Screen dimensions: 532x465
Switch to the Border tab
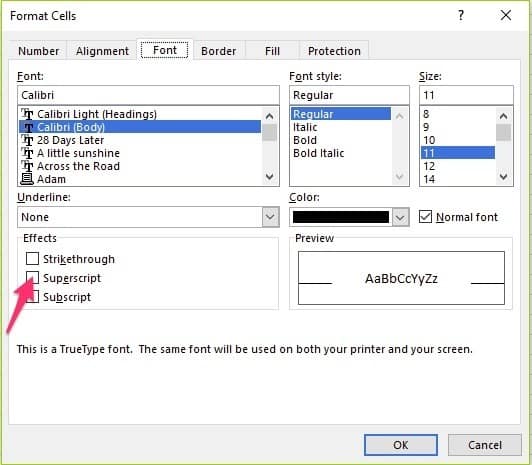coord(218,51)
